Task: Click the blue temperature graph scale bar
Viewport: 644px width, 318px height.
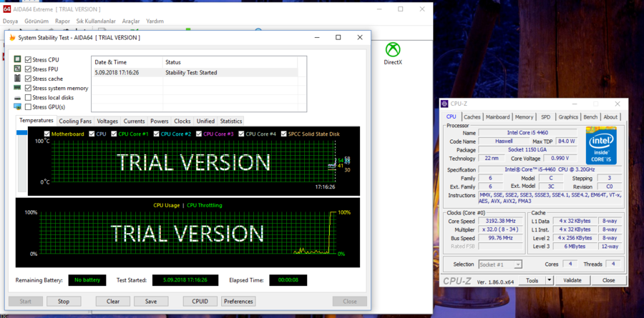Action: tap(21, 133)
